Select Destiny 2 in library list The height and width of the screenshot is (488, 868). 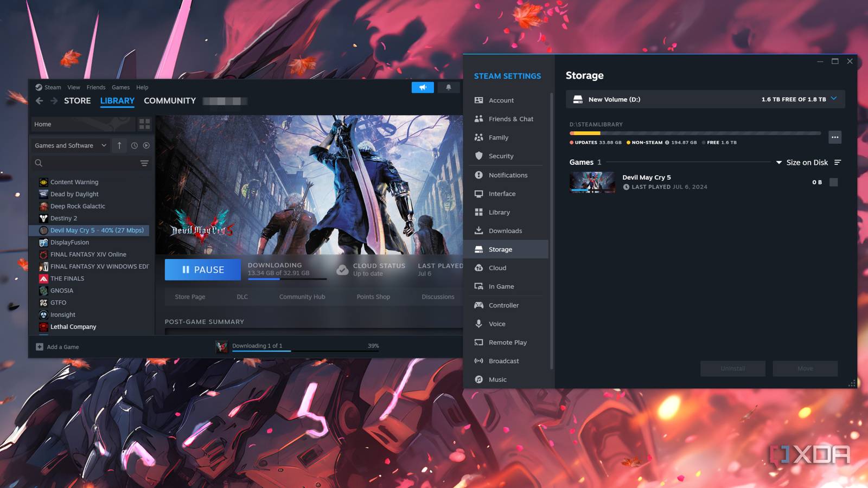pyautogui.click(x=63, y=218)
